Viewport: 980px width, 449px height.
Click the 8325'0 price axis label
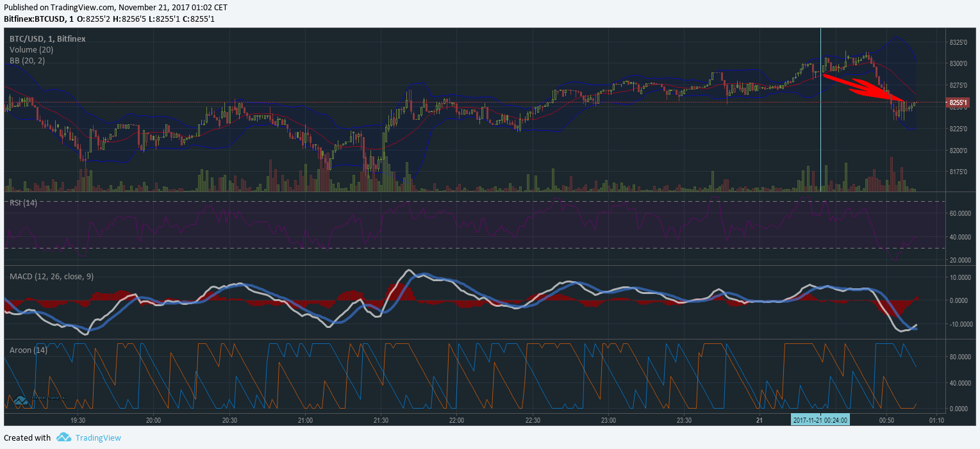[958, 42]
